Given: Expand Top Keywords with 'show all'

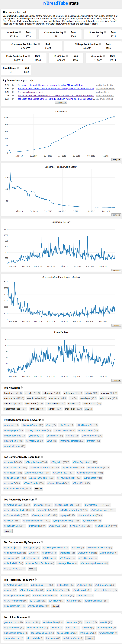Looking at the screenshot, I should (89, 409).
